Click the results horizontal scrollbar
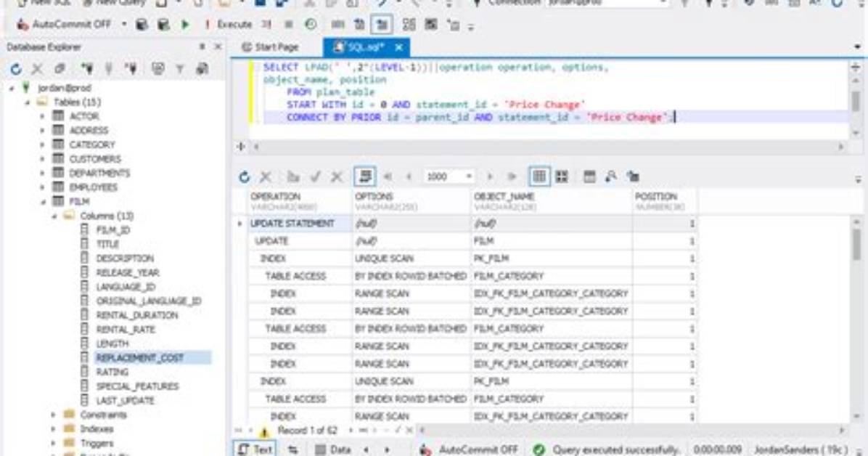 [x=631, y=430]
